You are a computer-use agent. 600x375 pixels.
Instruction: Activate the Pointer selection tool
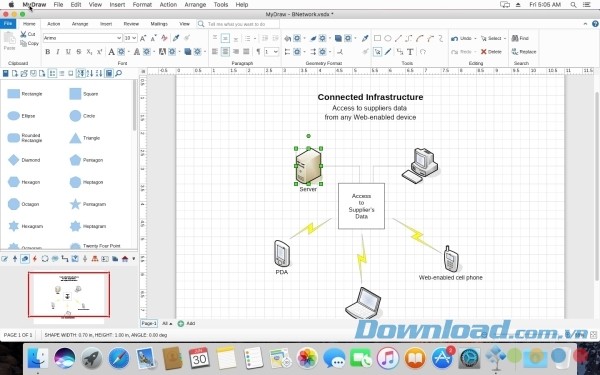[377, 51]
